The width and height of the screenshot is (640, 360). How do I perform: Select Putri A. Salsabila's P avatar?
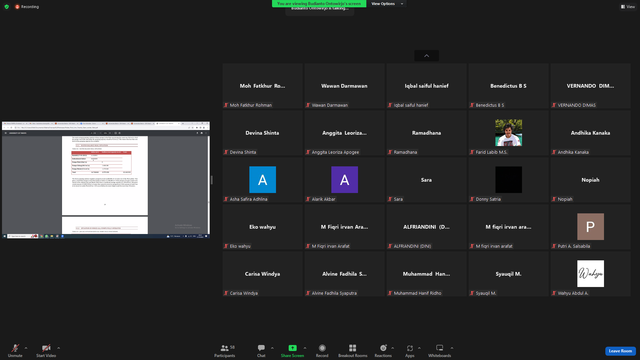[590, 227]
